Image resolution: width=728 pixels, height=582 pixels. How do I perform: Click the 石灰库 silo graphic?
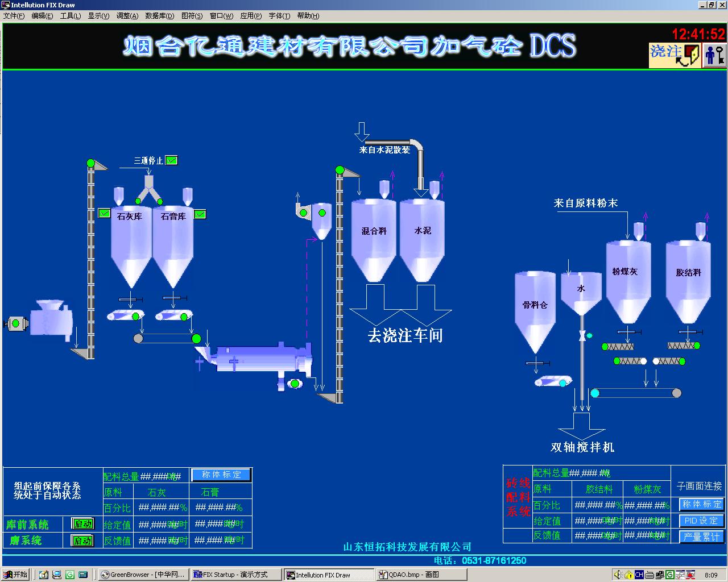(131, 244)
